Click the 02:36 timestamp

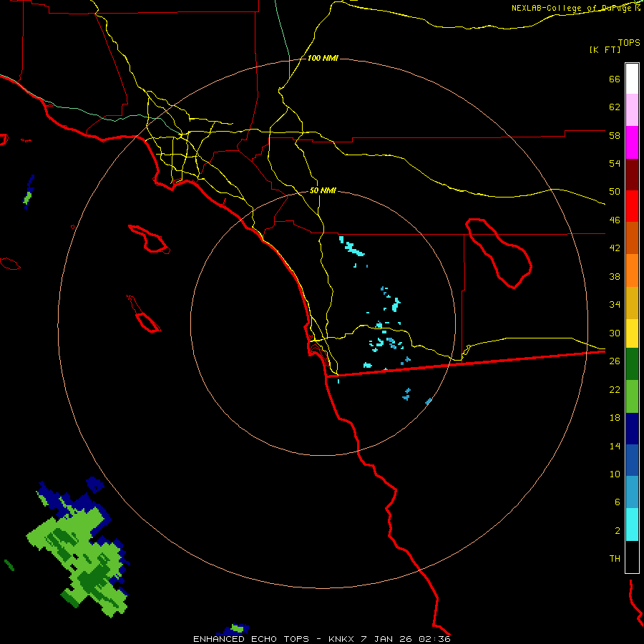[434, 639]
